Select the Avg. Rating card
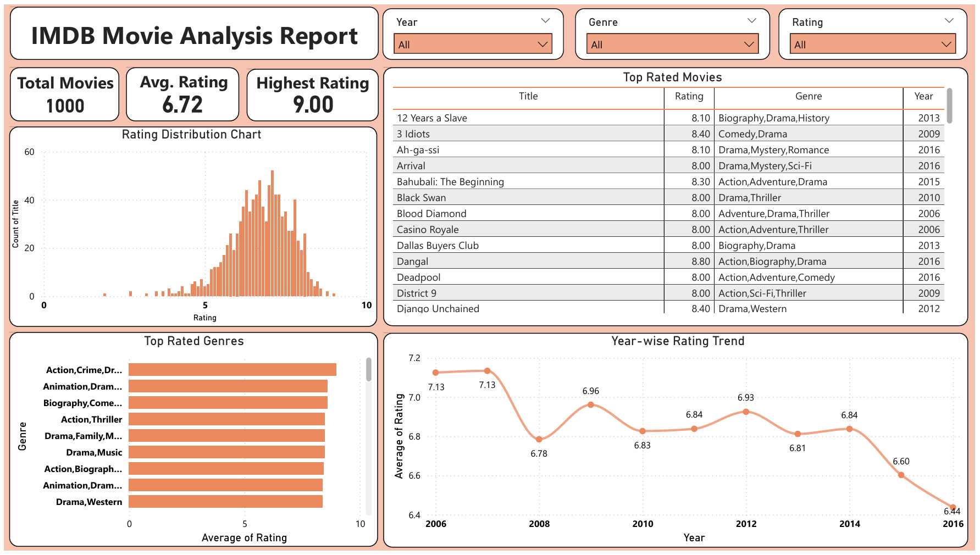 (x=183, y=95)
